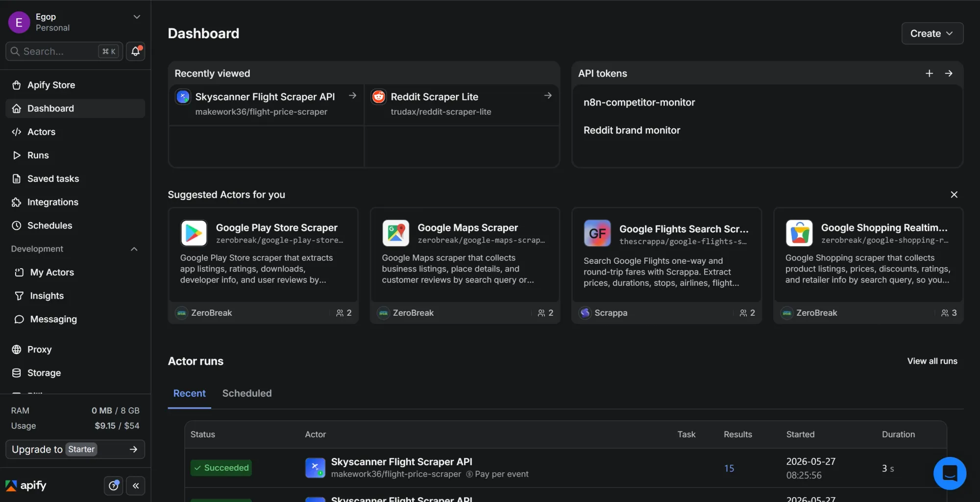
Task: Open the Create dropdown
Action: (932, 33)
